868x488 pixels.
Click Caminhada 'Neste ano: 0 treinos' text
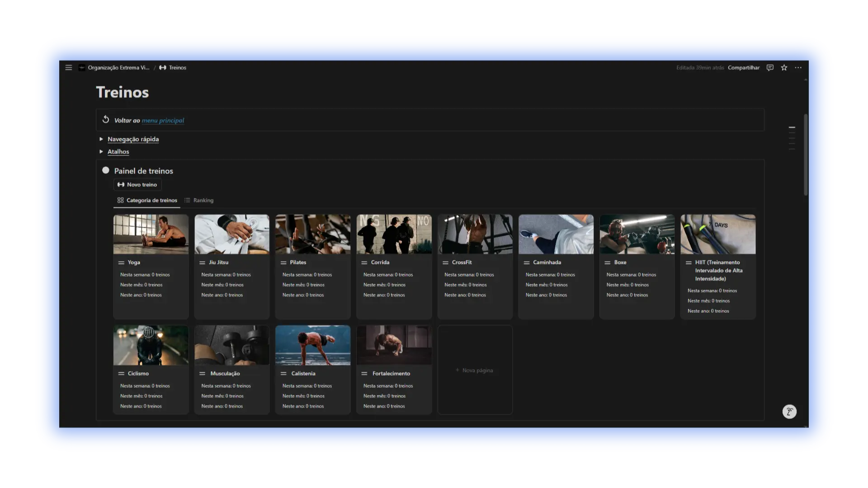(x=546, y=295)
